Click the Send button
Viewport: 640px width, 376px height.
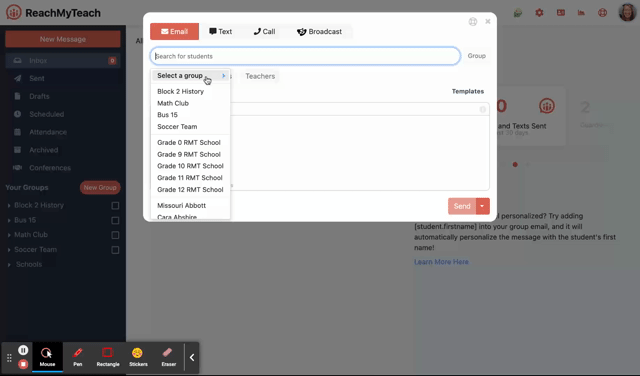462,206
